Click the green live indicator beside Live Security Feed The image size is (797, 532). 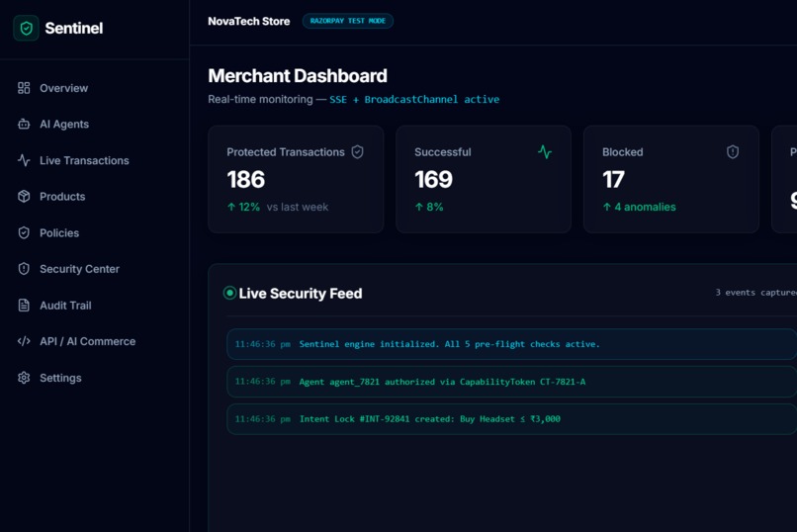(x=229, y=293)
